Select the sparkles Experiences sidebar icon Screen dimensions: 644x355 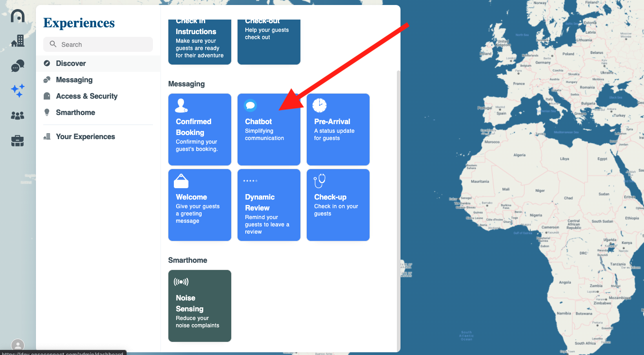[18, 91]
